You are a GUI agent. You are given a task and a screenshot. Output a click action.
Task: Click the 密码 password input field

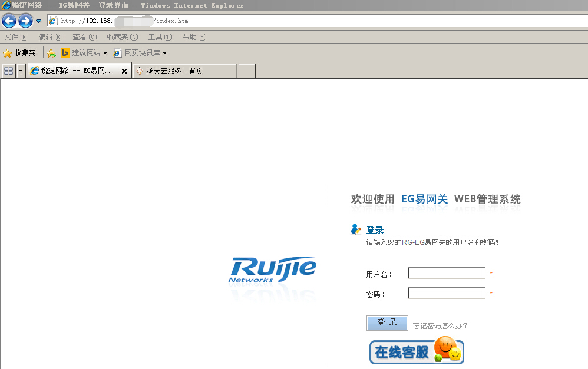447,293
